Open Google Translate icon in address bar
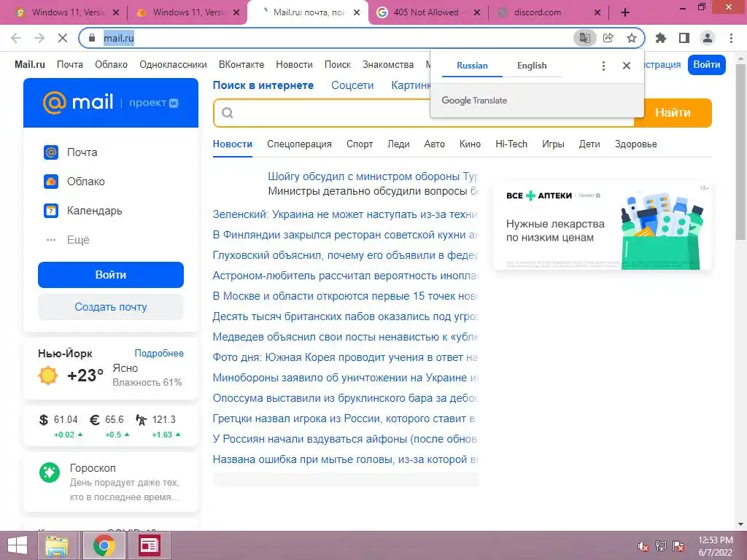747x560 pixels. click(584, 38)
